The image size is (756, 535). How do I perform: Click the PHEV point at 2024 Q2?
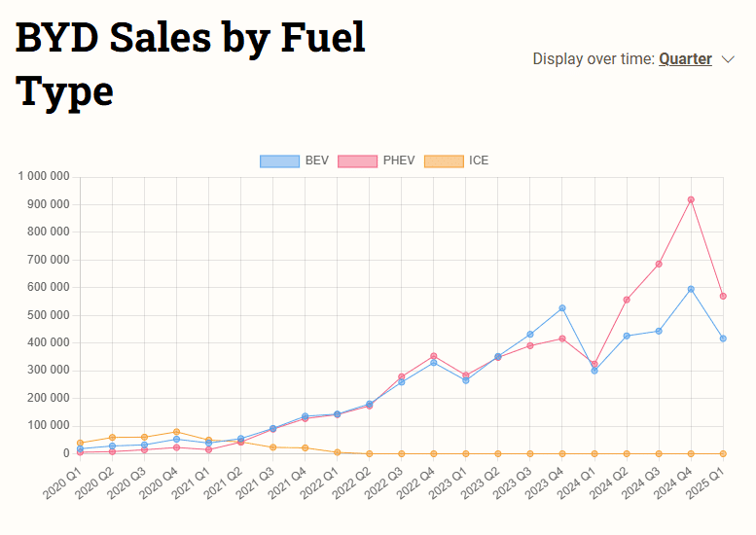(x=627, y=300)
